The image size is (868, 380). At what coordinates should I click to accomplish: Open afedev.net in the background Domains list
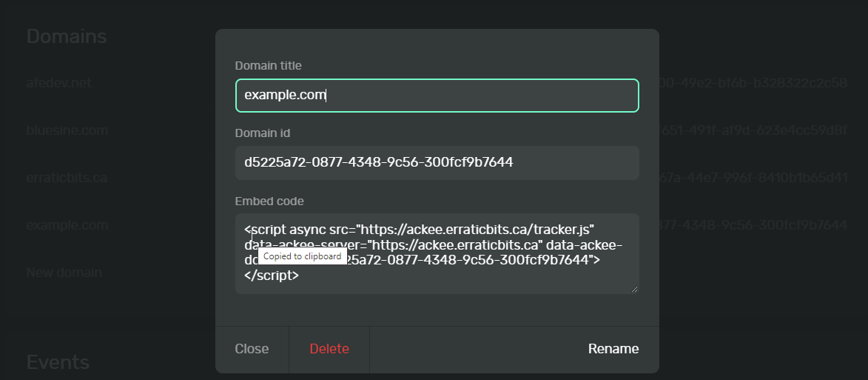(59, 83)
